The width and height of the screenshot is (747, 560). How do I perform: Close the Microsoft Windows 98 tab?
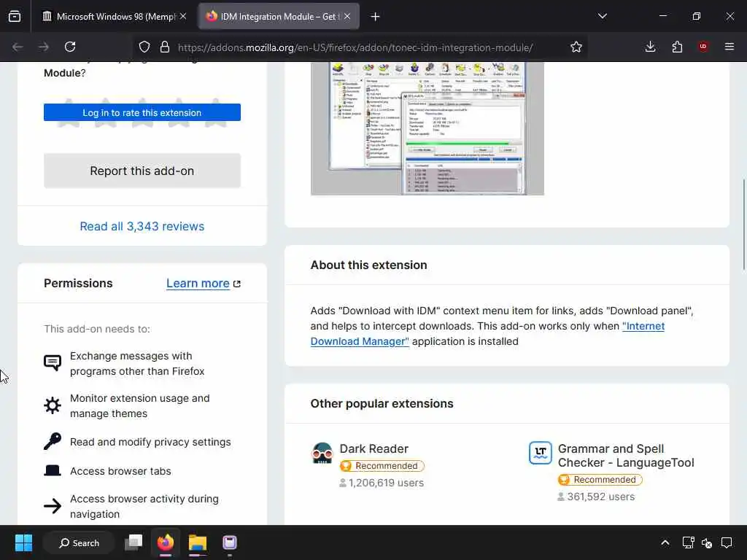(183, 16)
